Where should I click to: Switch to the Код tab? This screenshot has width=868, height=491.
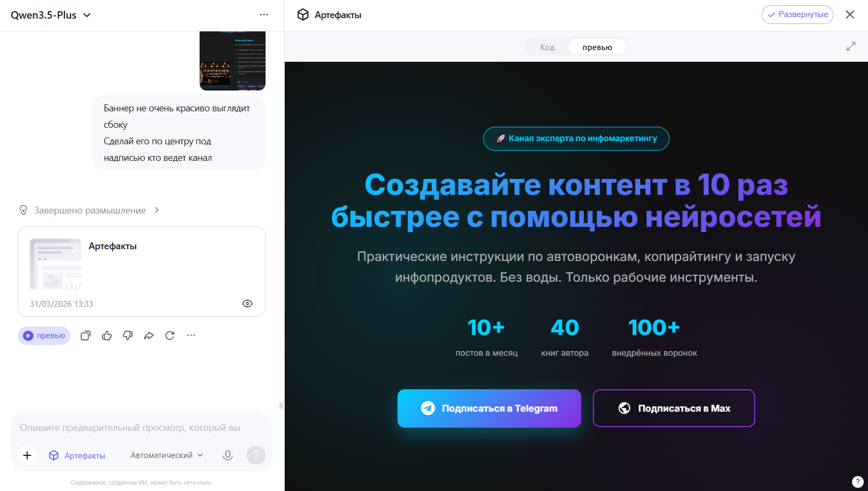547,46
